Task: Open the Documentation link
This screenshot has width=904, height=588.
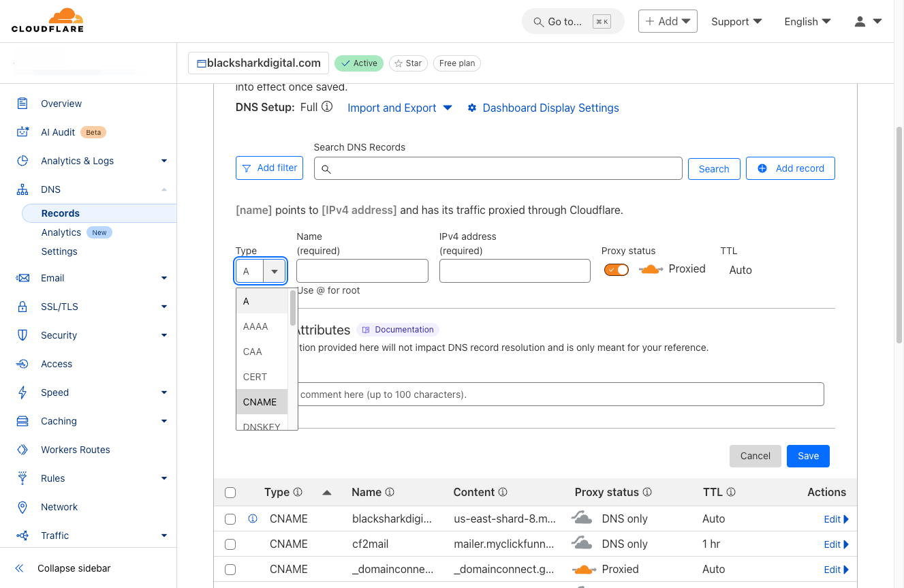Action: 398,330
